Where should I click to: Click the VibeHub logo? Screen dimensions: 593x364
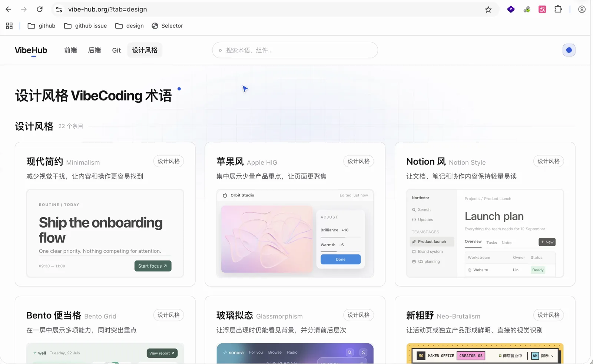pos(31,50)
